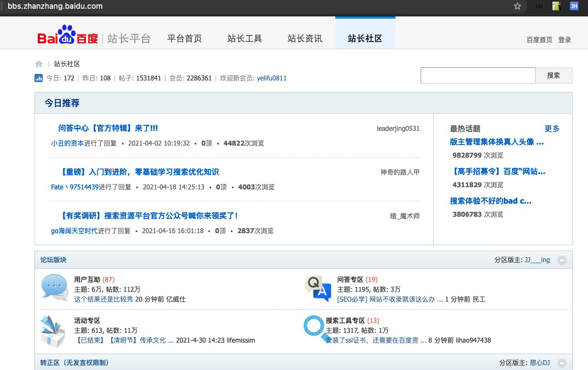Visit new member yelifu0811 profile link
This screenshot has height=370, width=588.
[272, 78]
